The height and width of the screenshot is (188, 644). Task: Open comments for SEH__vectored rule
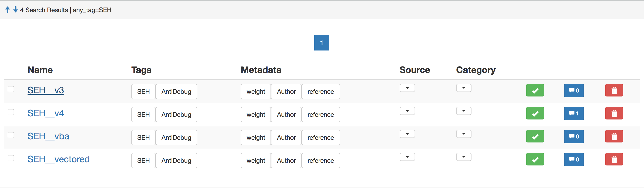click(574, 160)
